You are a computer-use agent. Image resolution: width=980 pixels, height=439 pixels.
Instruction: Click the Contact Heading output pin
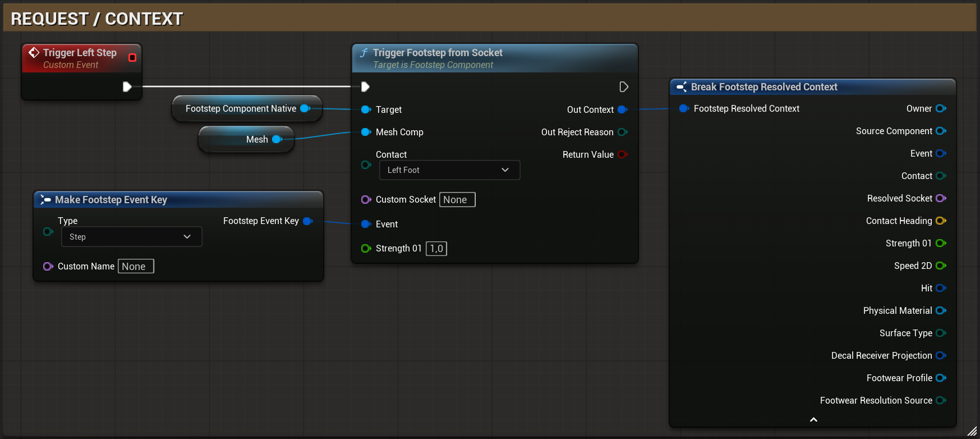941,221
